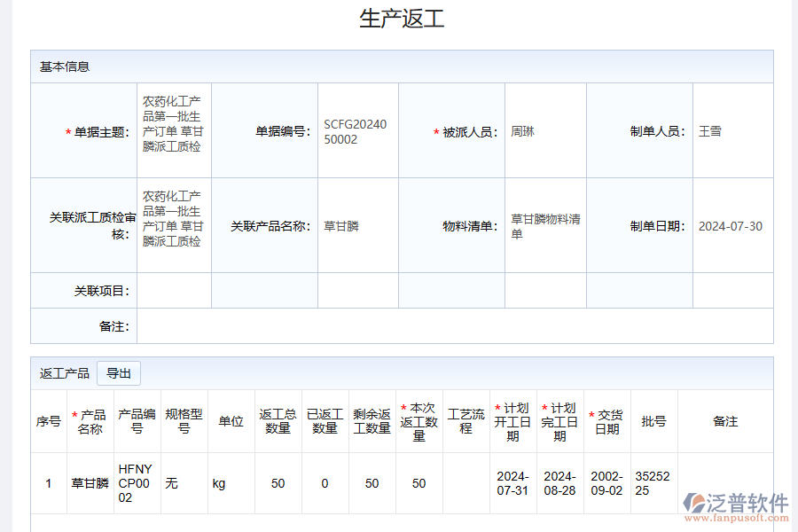Select the product row showing 草甘膦
The width and height of the screenshot is (798, 532).
[x=89, y=483]
